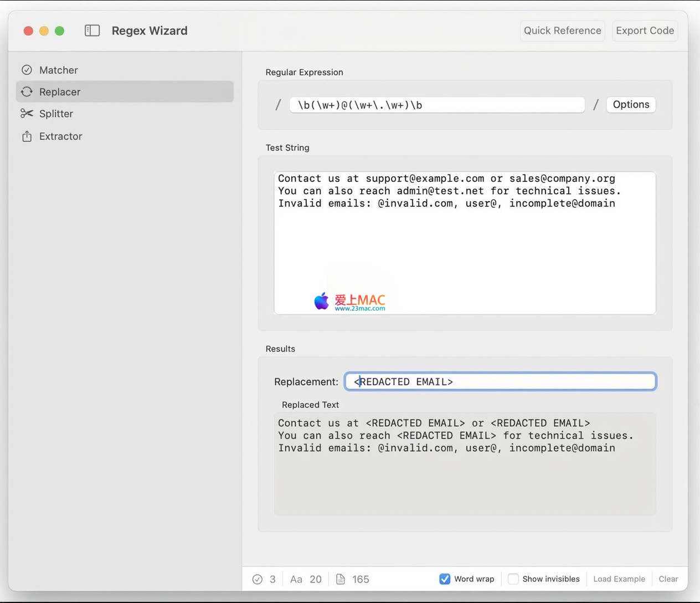Open the regex Options menu
Screen dimensions: 700x603
(x=631, y=105)
